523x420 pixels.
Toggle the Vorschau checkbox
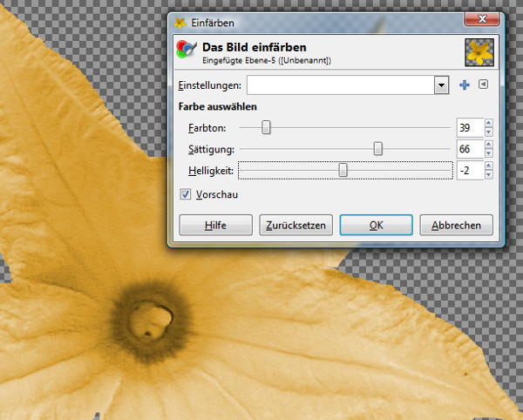pyautogui.click(x=185, y=194)
